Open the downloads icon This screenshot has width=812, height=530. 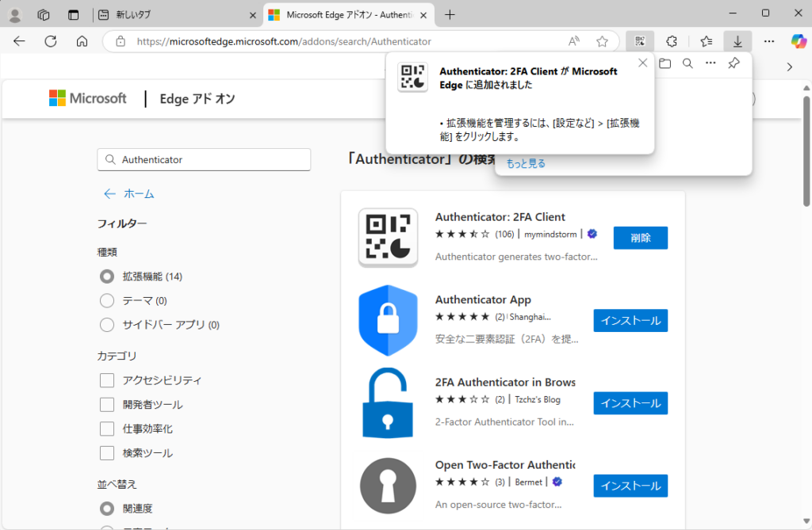click(x=737, y=41)
